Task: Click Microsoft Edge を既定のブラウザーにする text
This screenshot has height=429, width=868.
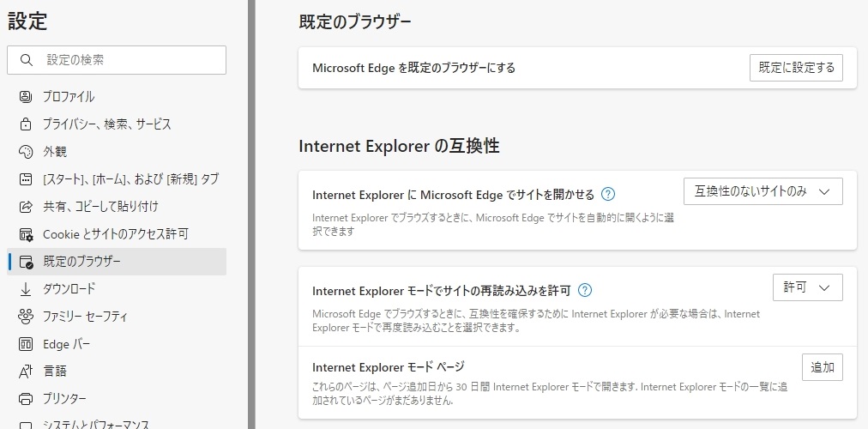Action: pyautogui.click(x=414, y=68)
